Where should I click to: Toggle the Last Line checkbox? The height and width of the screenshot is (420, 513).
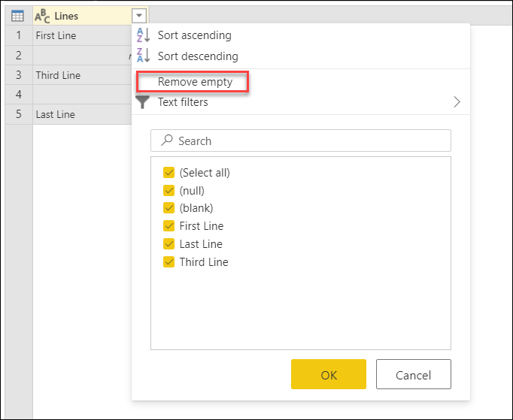tap(168, 244)
